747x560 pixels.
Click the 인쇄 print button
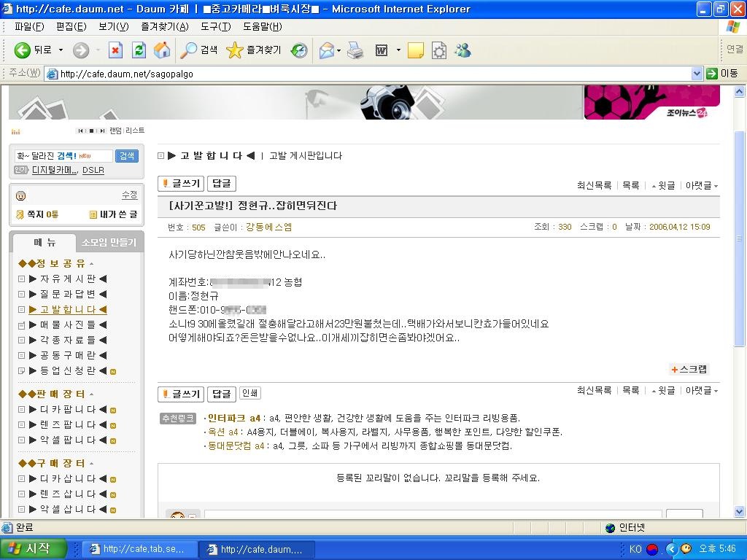(249, 393)
